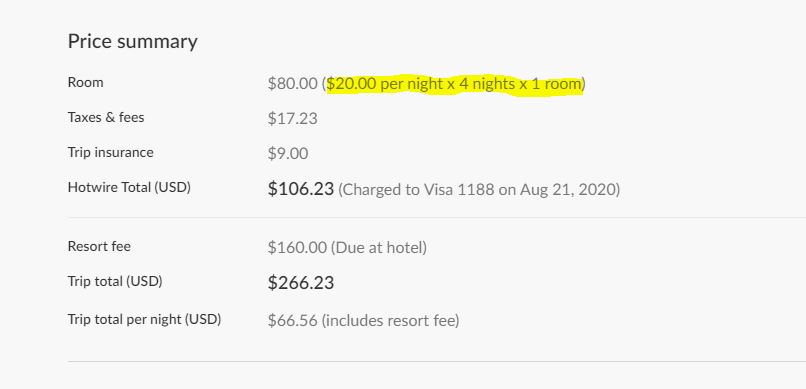Screen dimensions: 806x389
Task: Click the $80.00 room price
Action: tap(292, 84)
